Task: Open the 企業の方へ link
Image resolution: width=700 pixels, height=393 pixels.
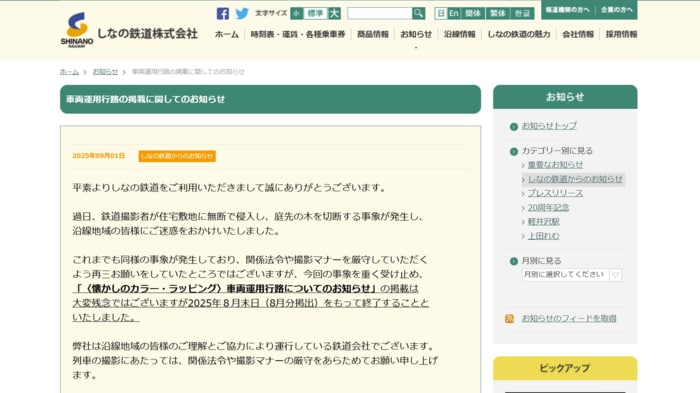Action: point(617,10)
